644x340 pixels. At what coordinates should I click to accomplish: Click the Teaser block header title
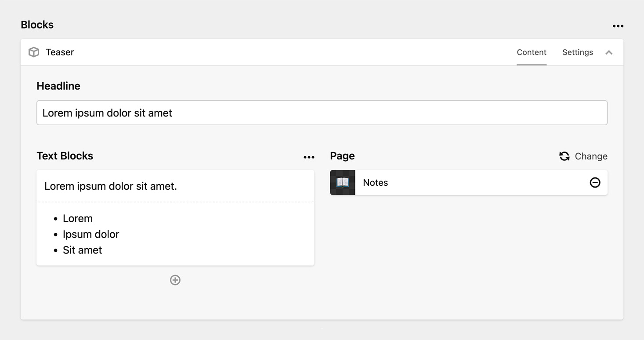coord(60,52)
